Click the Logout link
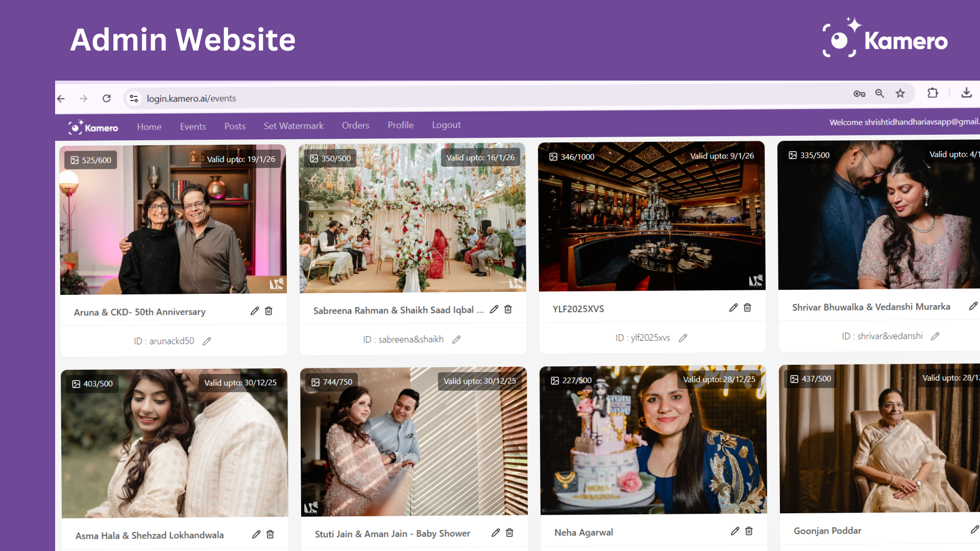Viewport: 980px width, 551px height. 446,125
